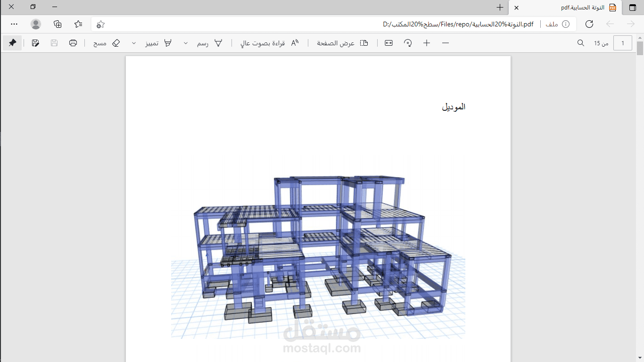This screenshot has width=644, height=362.
Task: Rotate the PDF page
Action: click(408, 43)
